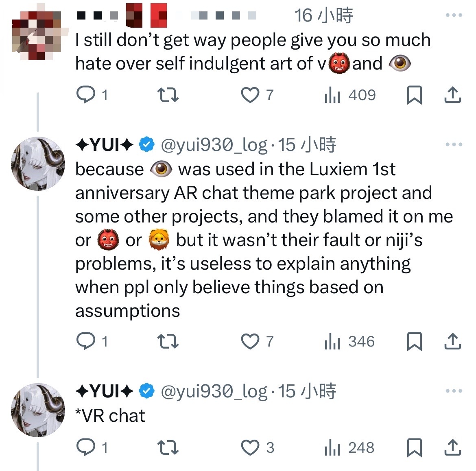
Task: Open more options on the '*VR chat' tweet
Action: point(454,391)
